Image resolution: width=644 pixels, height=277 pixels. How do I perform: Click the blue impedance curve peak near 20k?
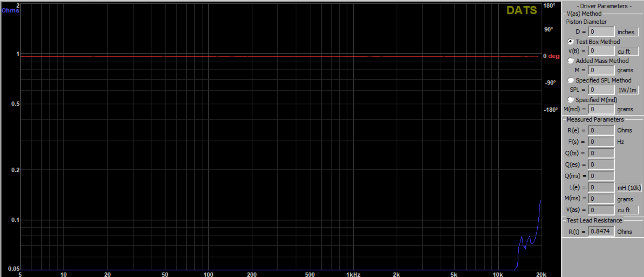[x=540, y=201]
